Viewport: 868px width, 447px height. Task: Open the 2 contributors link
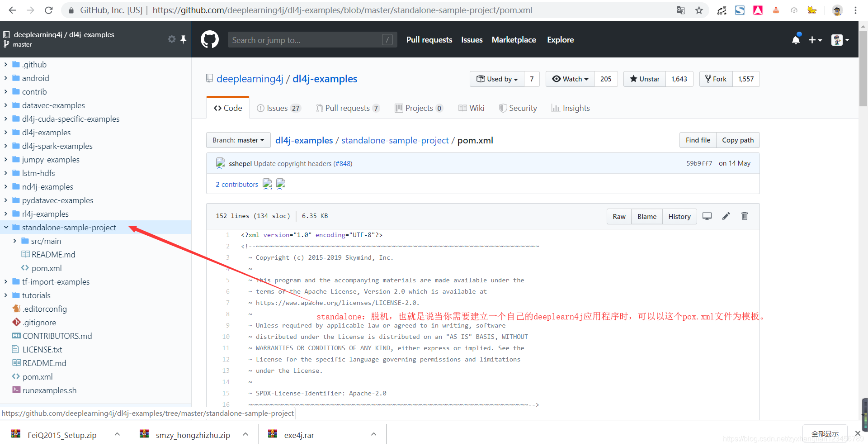237,184
